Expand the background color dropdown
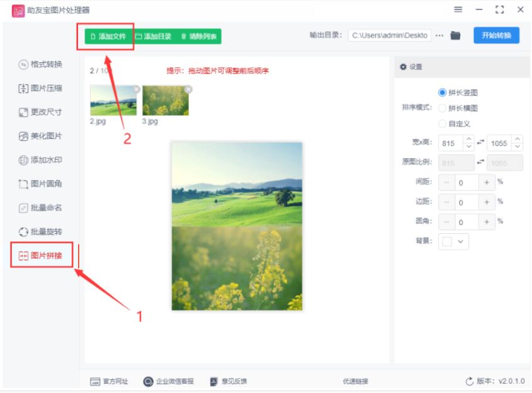The height and width of the screenshot is (393, 532). [x=461, y=241]
